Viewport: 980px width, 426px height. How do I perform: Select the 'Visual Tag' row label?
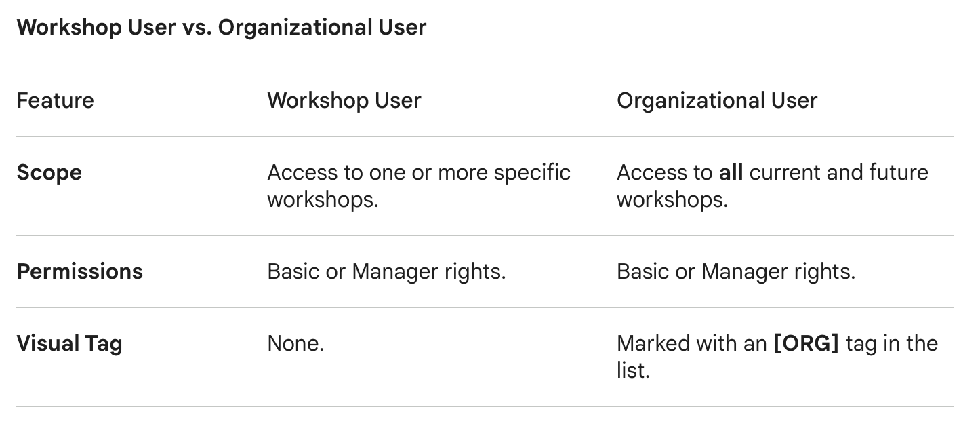[x=69, y=343]
